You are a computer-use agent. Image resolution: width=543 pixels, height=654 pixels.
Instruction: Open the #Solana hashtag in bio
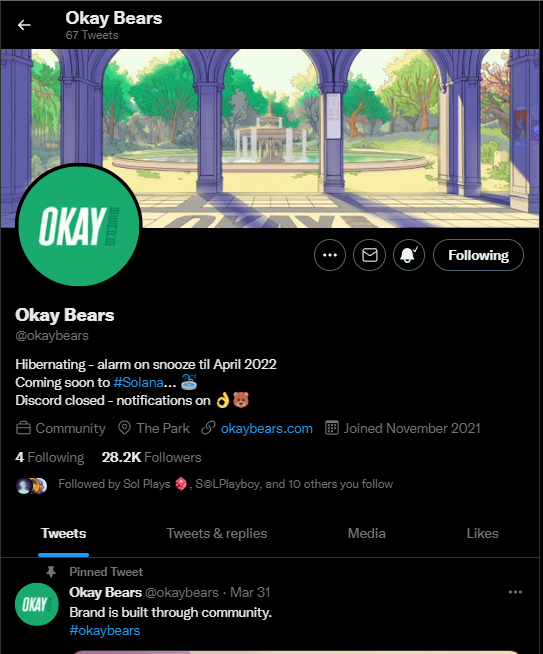pyautogui.click(x=138, y=382)
